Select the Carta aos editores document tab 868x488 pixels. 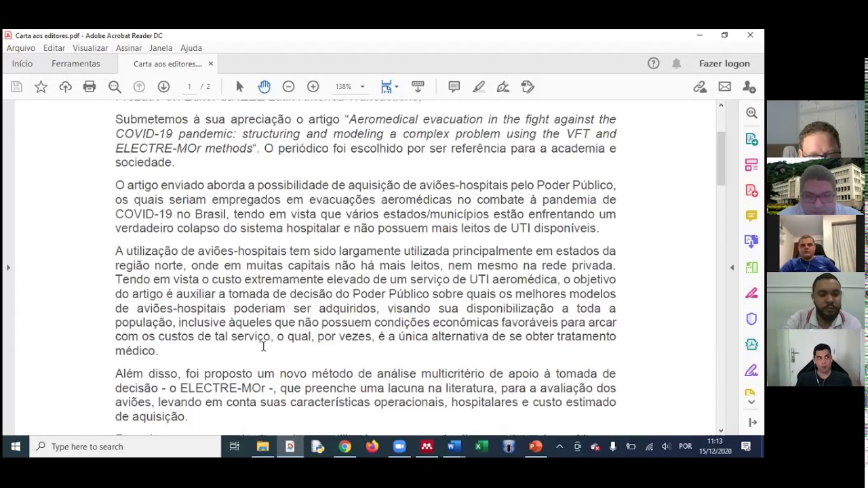[167, 64]
